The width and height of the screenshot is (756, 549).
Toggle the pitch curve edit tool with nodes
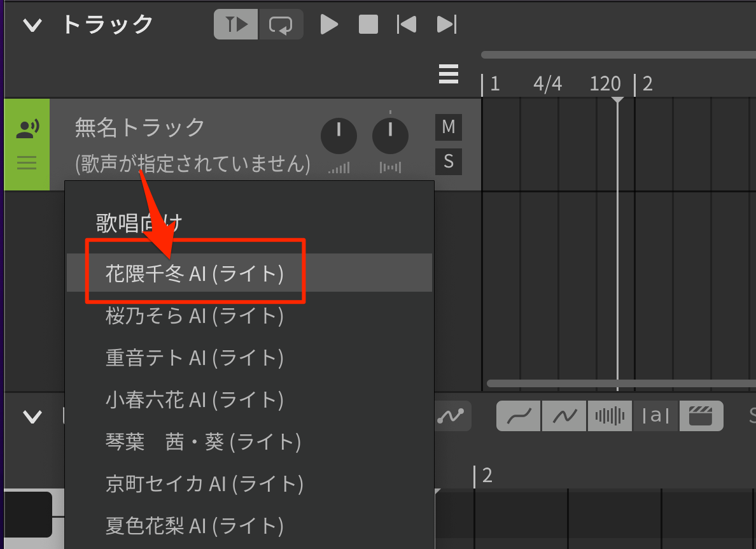451,415
